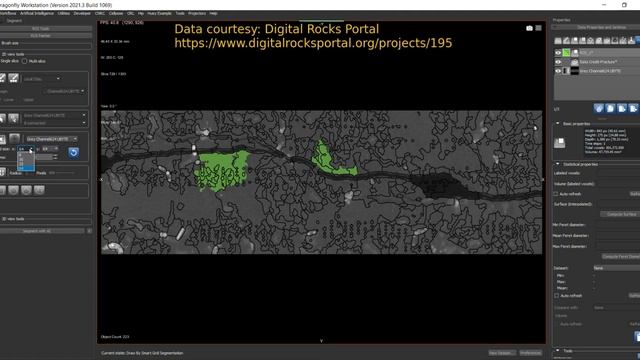The width and height of the screenshot is (640, 360).
Task: Click the LUT icon in Grey Channel row
Action: pyautogui.click(x=566, y=71)
